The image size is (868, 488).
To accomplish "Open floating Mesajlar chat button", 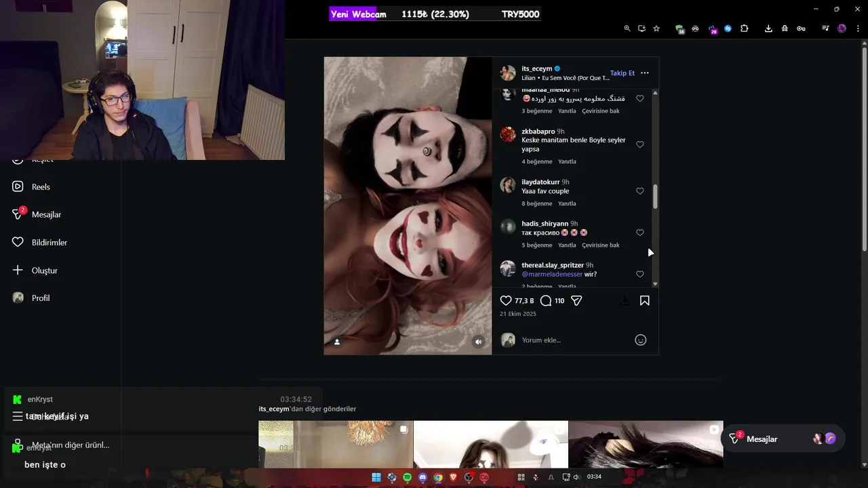I will (783, 439).
